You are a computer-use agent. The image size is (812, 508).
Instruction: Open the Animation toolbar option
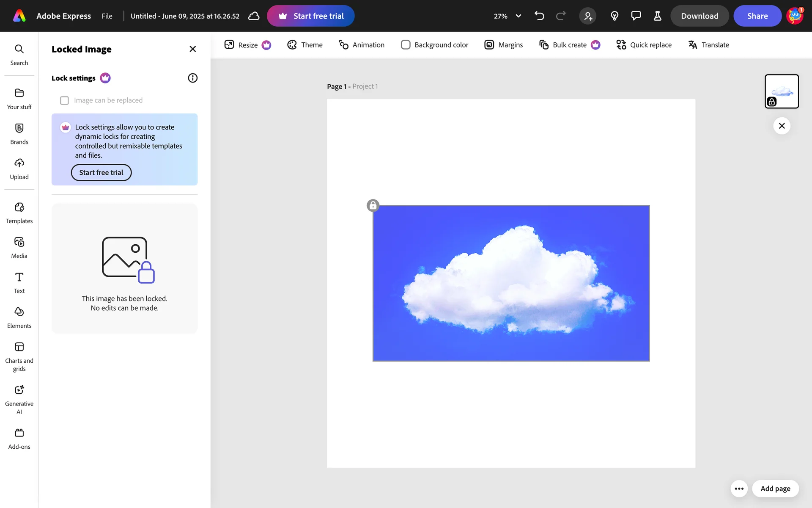(362, 45)
